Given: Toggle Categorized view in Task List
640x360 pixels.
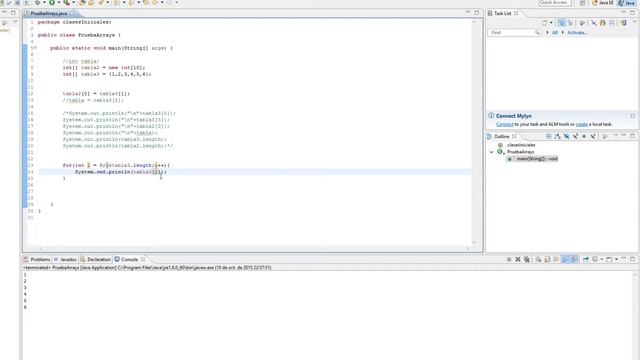Looking at the screenshot, I should tap(562, 23).
